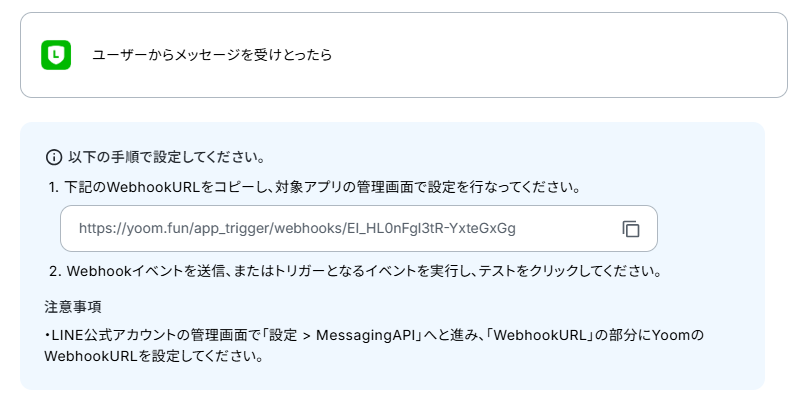798x407 pixels.
Task: Open the ユーザーからメッセージを受けとったら trigger card
Action: 404,55
